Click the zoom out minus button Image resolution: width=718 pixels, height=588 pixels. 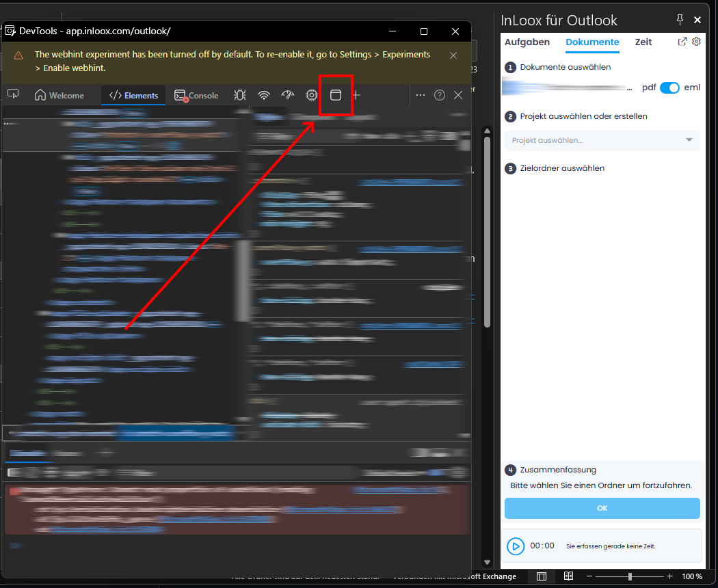point(589,576)
